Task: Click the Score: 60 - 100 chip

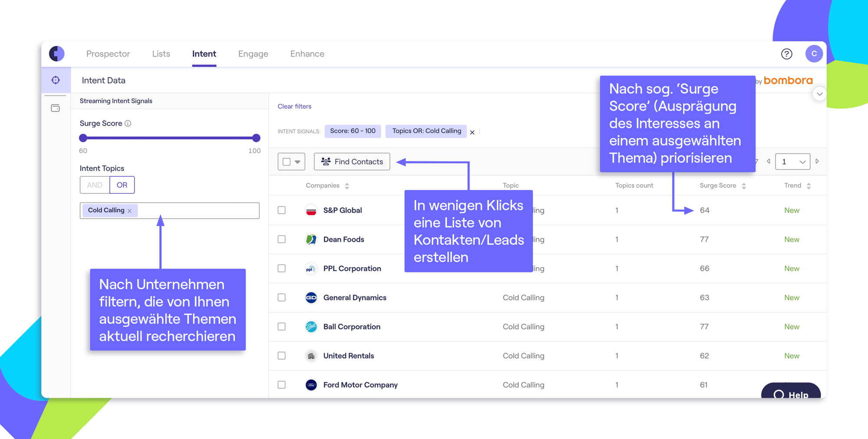Action: 352,131
